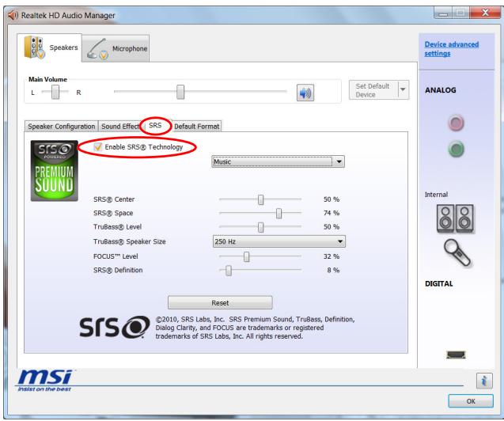
Task: Mute the main volume speaker button
Action: pos(305,93)
